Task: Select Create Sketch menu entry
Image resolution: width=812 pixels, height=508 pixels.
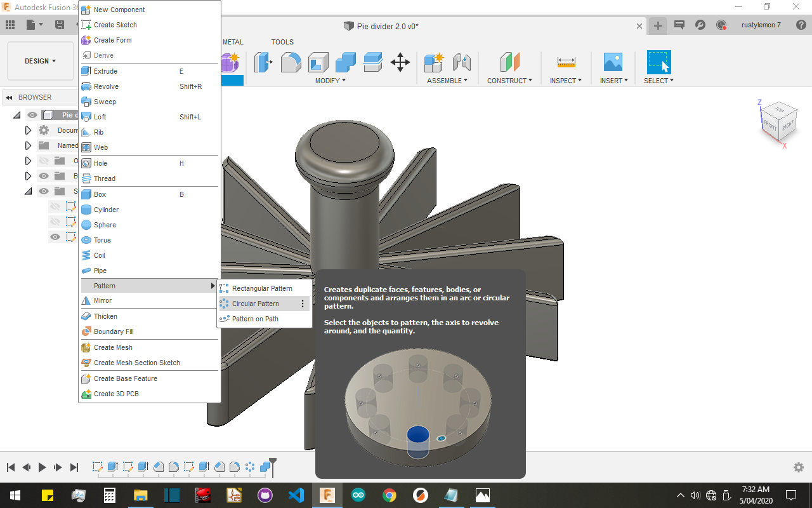Action: [149, 25]
